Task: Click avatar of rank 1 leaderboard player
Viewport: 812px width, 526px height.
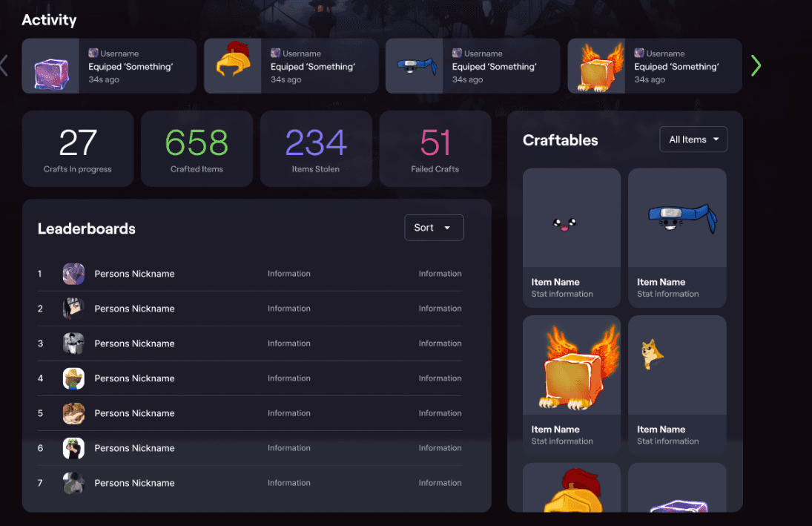Action: pyautogui.click(x=73, y=274)
